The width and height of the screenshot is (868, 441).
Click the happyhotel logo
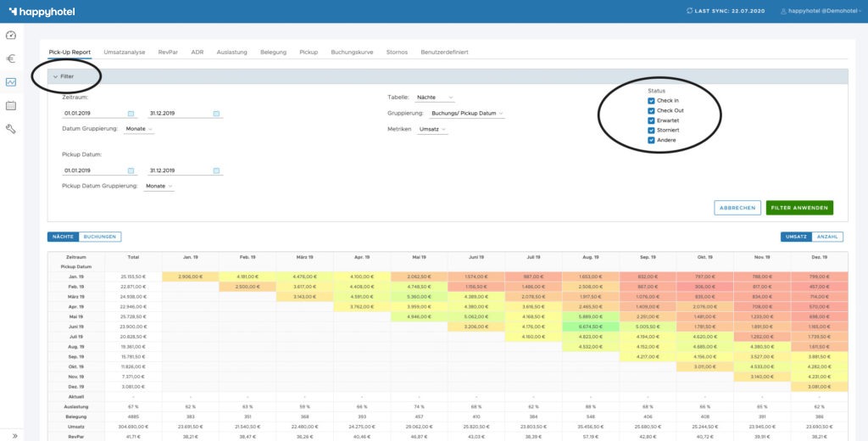[x=42, y=12]
